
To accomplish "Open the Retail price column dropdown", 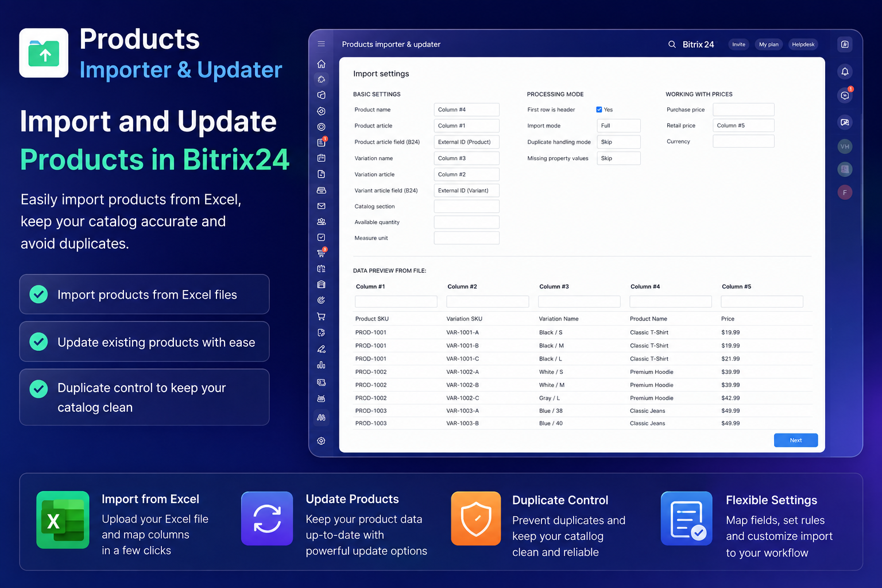I will 744,125.
